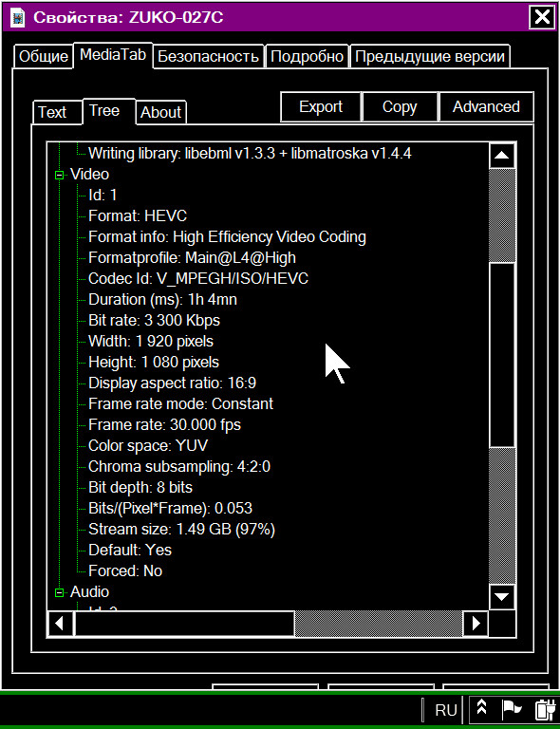Open the About tab
This screenshot has height=729, width=560.
(x=160, y=112)
